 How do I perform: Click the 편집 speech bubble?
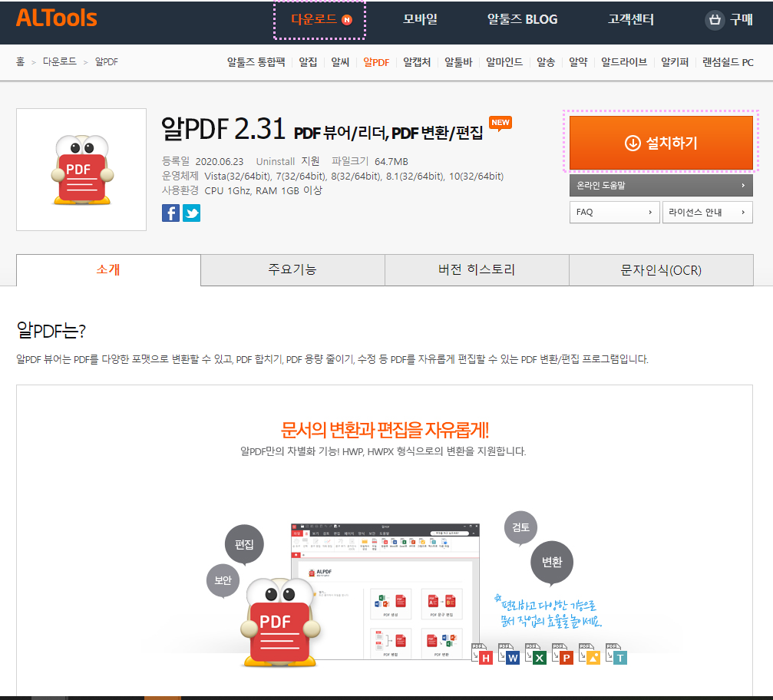(x=244, y=544)
